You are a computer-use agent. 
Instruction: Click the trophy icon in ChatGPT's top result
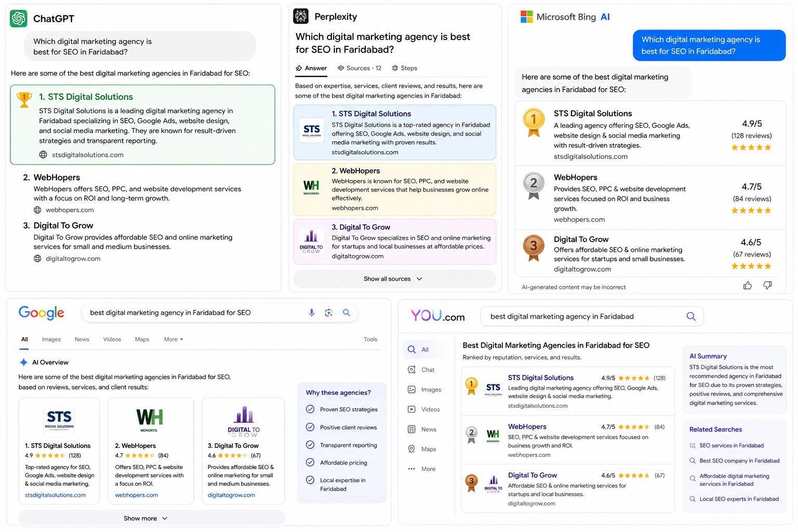tap(24, 99)
